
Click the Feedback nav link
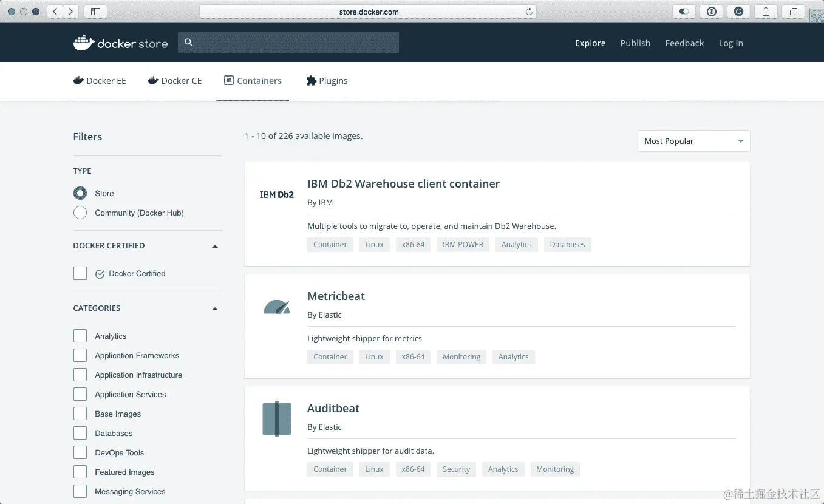point(684,43)
